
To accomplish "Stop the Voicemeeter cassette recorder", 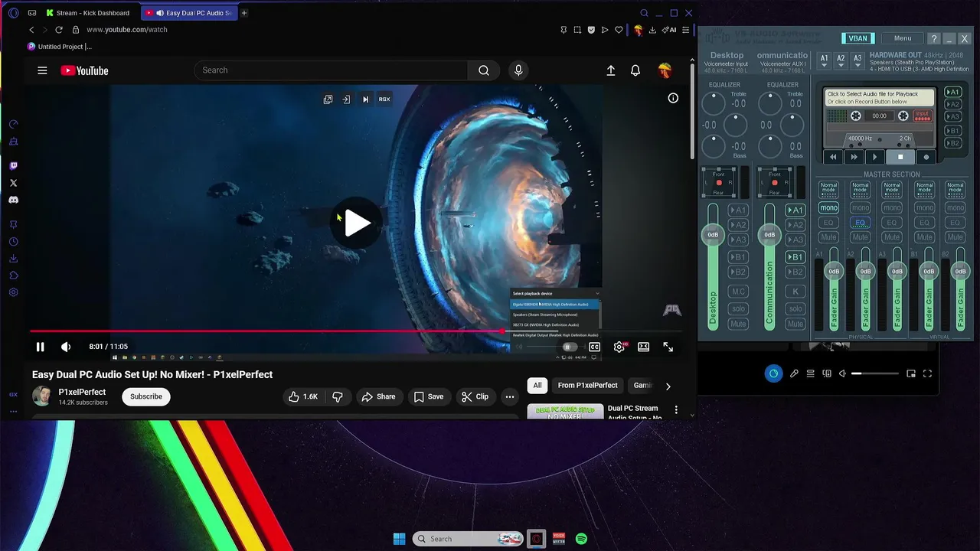I will coord(900,157).
